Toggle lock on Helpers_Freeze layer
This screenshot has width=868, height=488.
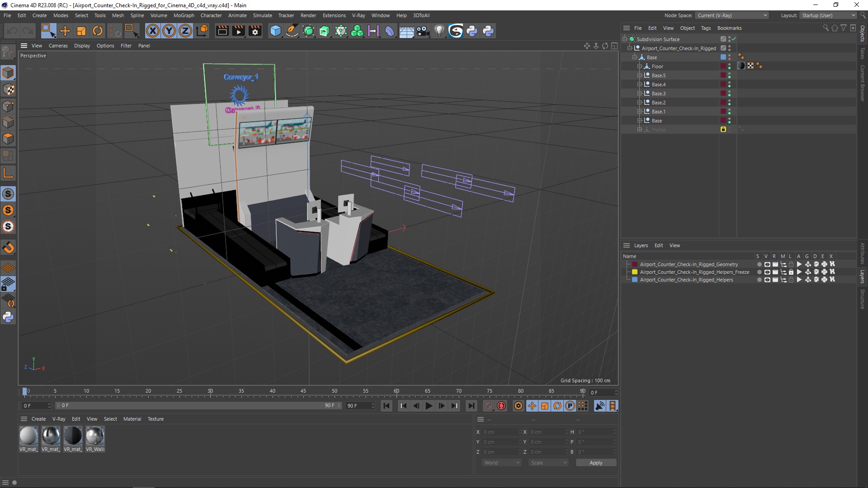click(x=791, y=272)
